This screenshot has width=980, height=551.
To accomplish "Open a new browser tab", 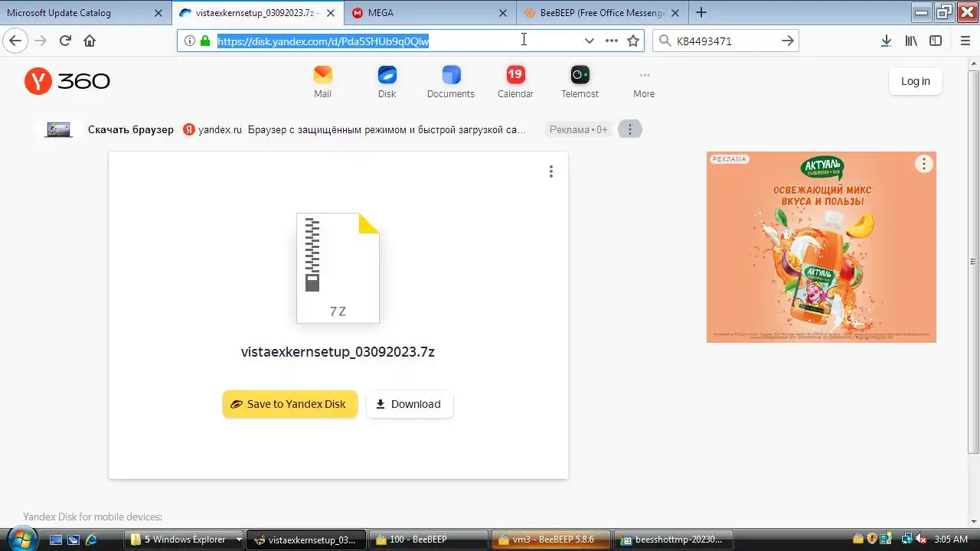I will coord(701,13).
